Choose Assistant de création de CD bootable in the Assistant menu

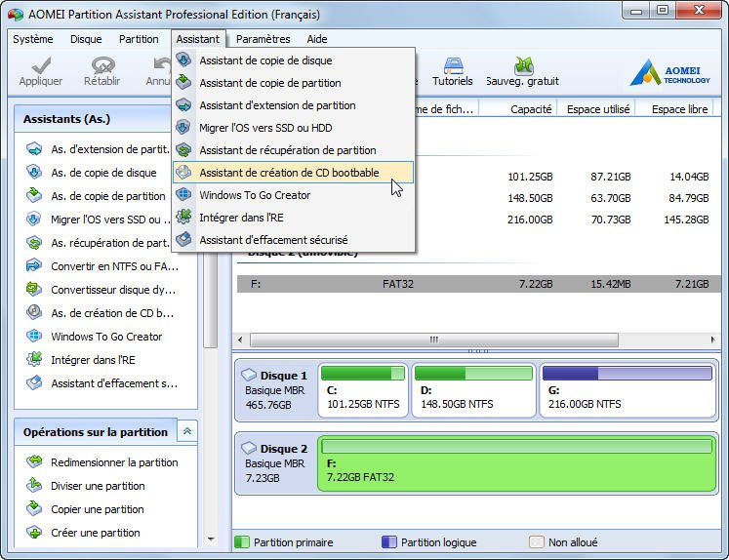pos(294,173)
